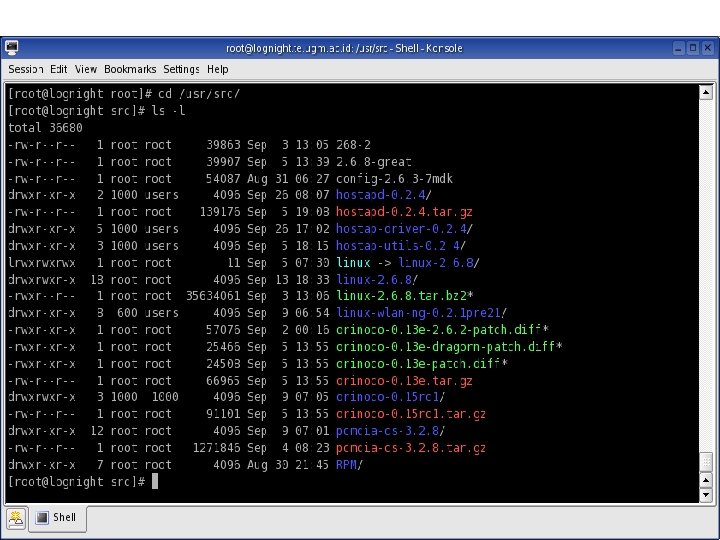Viewport: 720px width, 540px height.
Task: Click the orinoco-0.13e-dragorn-patch.diff file name
Action: tap(449, 347)
